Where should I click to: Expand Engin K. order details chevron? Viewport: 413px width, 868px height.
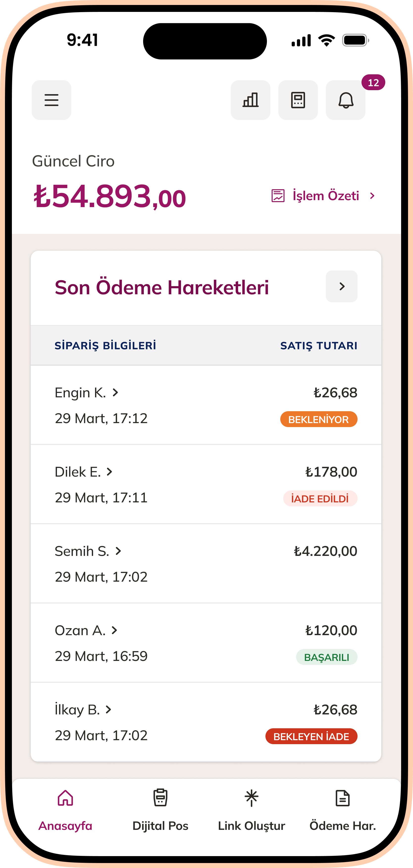(115, 393)
